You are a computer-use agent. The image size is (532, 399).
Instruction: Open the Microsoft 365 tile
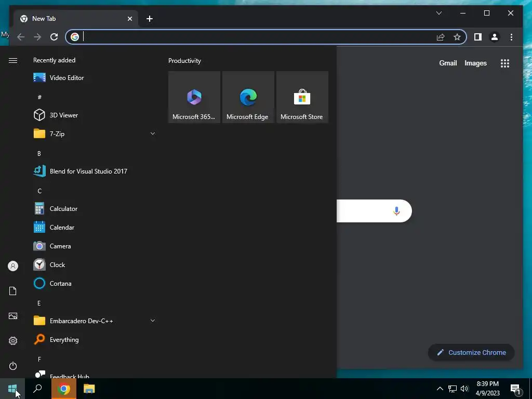point(194,97)
